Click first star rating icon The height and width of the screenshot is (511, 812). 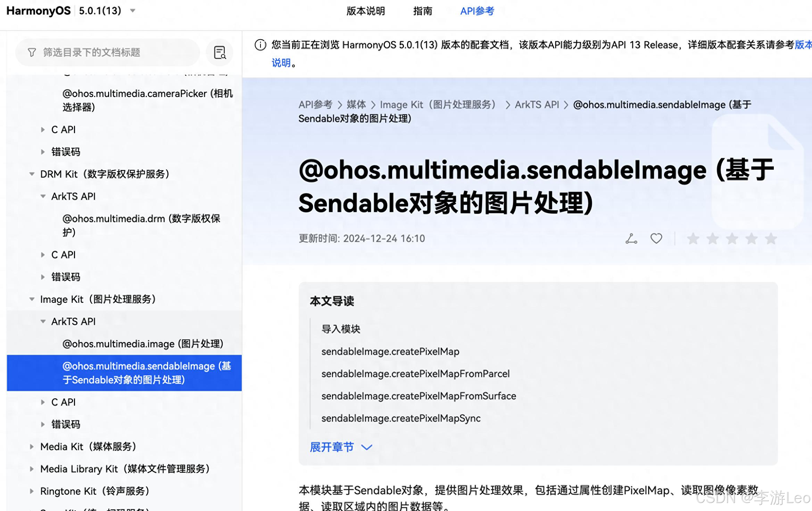(693, 238)
